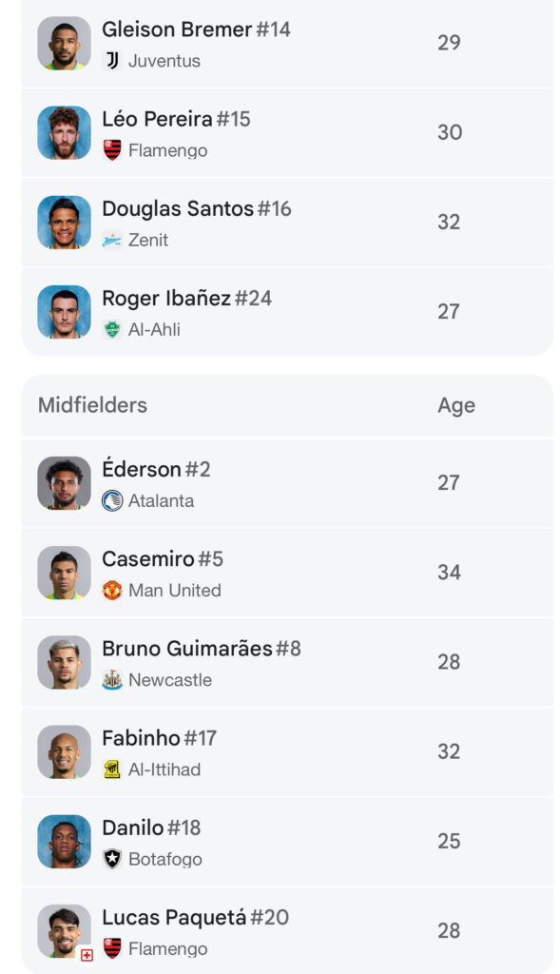Open Roger Ibañez #24 profile

287,311
